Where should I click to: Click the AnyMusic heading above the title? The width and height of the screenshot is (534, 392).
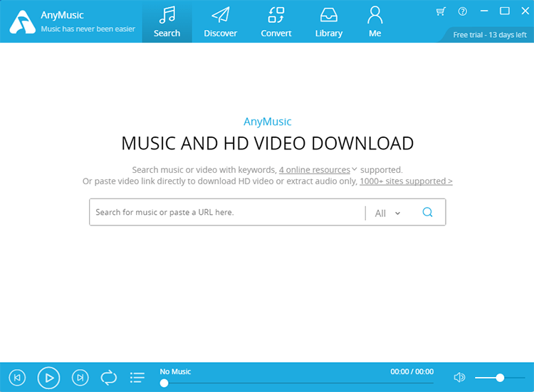pos(267,122)
